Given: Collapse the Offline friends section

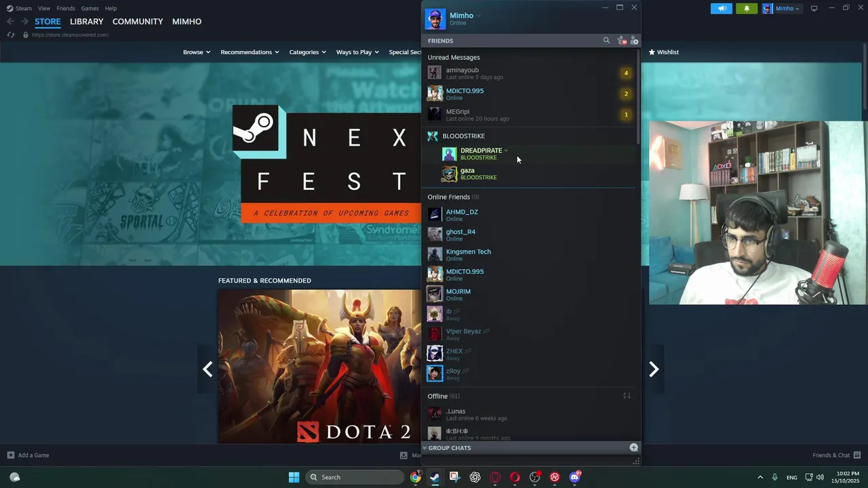Looking at the screenshot, I should pyautogui.click(x=443, y=396).
